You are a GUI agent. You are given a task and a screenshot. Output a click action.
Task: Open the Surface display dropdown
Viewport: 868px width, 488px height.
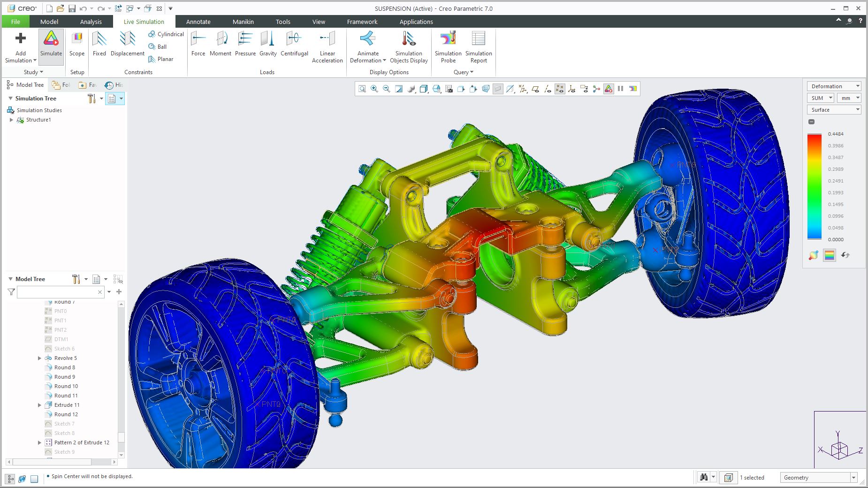(834, 110)
